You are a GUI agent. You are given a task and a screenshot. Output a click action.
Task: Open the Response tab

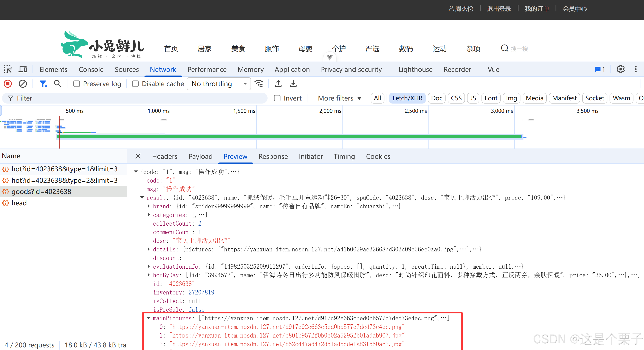point(273,156)
